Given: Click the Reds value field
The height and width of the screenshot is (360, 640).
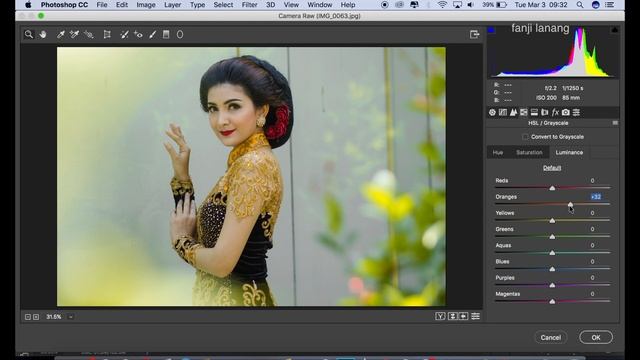Looking at the screenshot, I should [x=593, y=180].
